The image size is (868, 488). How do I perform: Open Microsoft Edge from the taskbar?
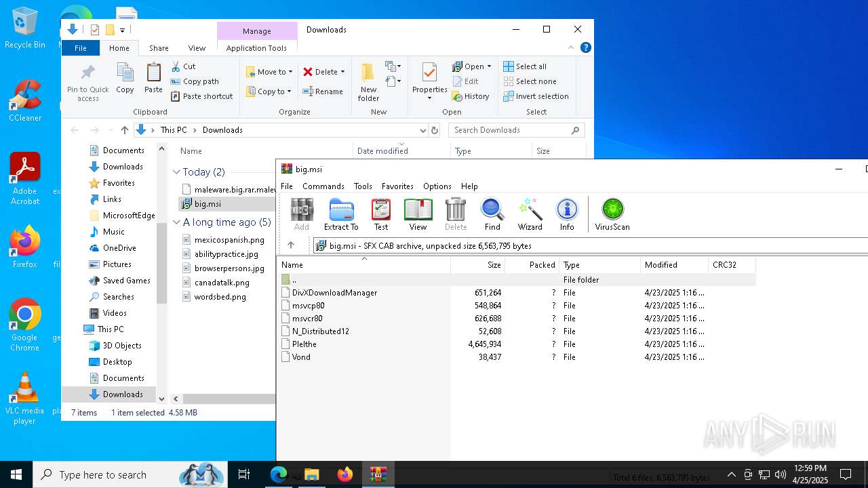click(x=279, y=474)
